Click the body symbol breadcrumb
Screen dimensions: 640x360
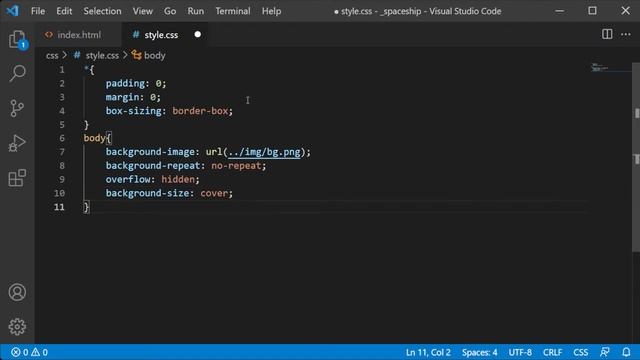point(149,56)
